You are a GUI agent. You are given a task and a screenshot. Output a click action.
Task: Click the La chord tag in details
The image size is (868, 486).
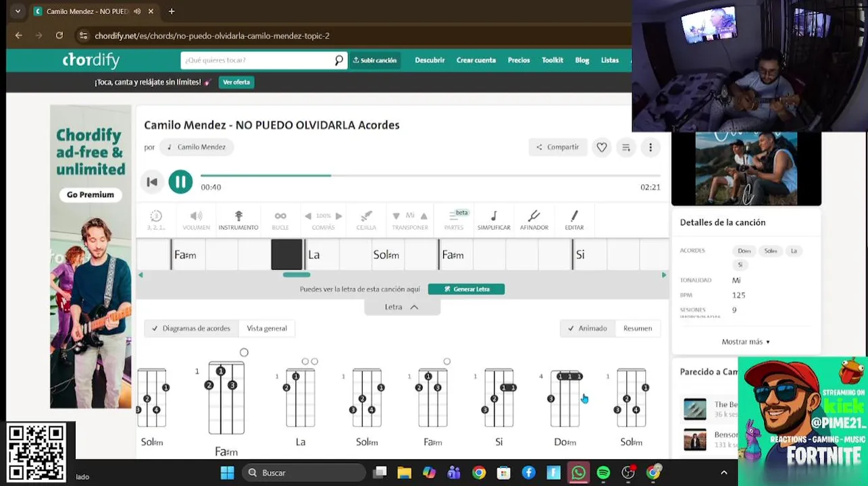tap(794, 251)
